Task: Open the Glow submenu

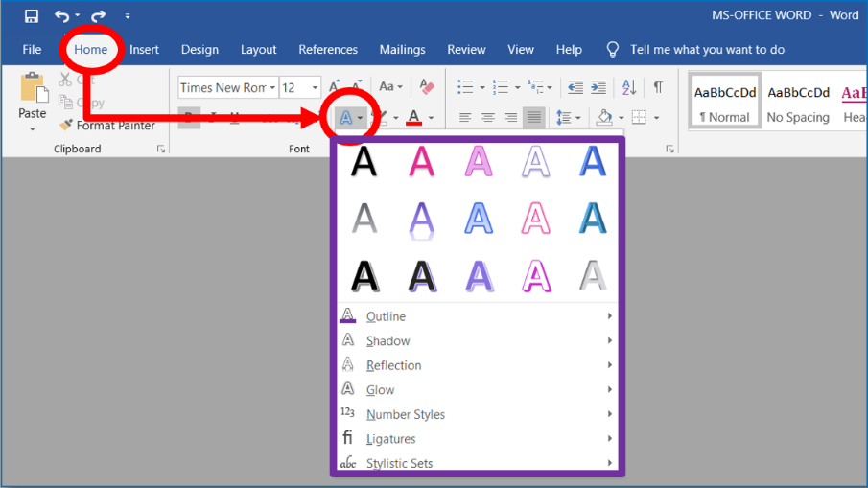Action: coord(478,390)
